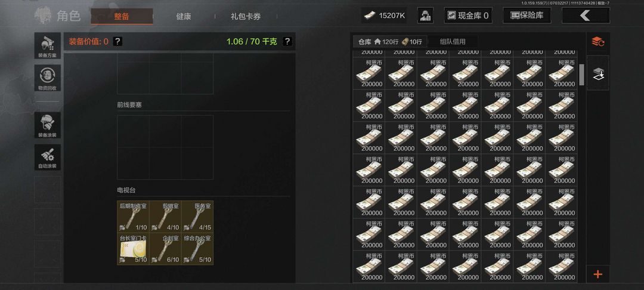The height and width of the screenshot is (290, 644).
Task: Select the 后期制作室 key item
Action: [x=133, y=217]
